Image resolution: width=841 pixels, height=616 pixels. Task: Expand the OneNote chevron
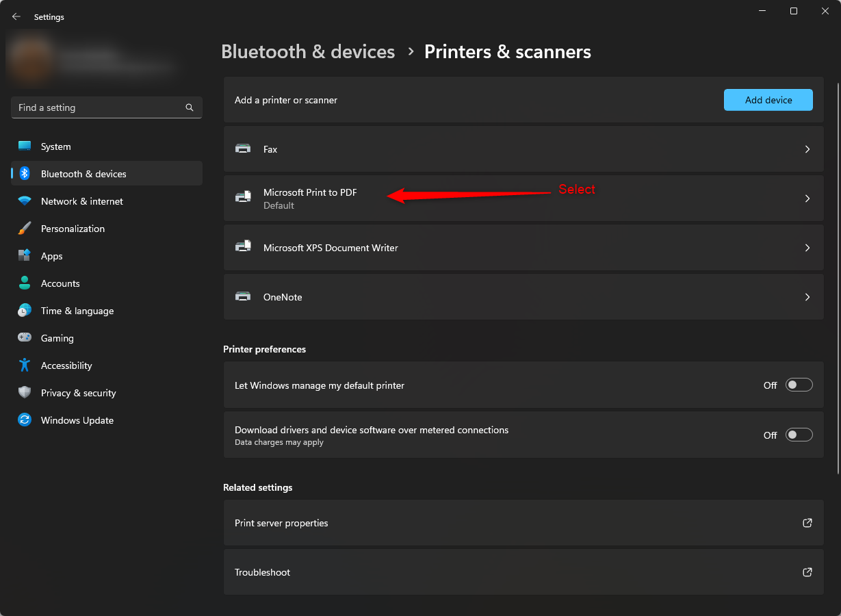(x=807, y=297)
